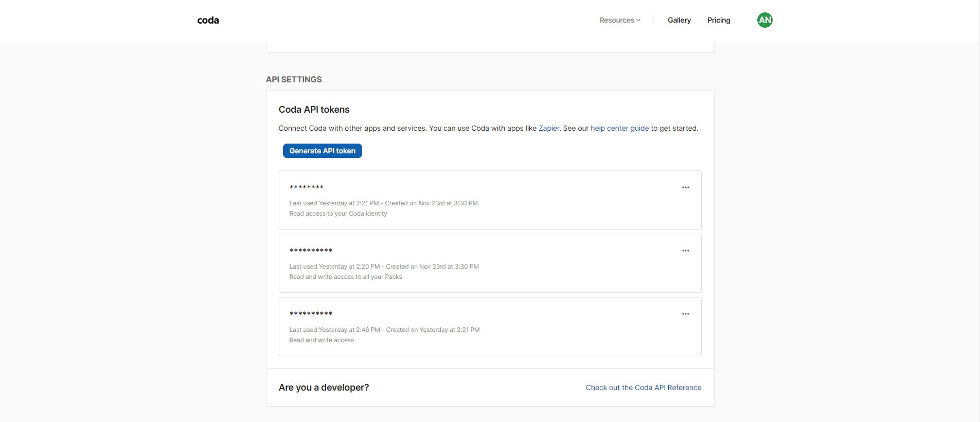This screenshot has height=422, width=980.
Task: Click 'Read access to your Coda identity' text
Action: [x=338, y=214]
